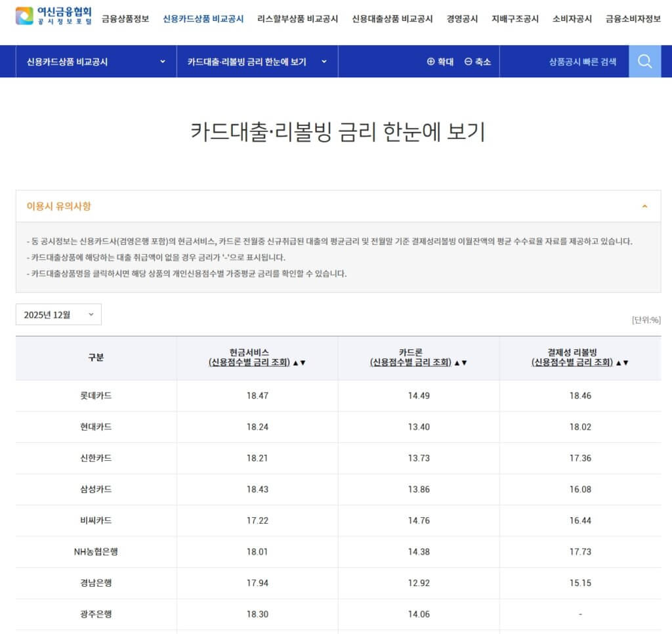Toggle sorting on the 카드론 column

461,364
